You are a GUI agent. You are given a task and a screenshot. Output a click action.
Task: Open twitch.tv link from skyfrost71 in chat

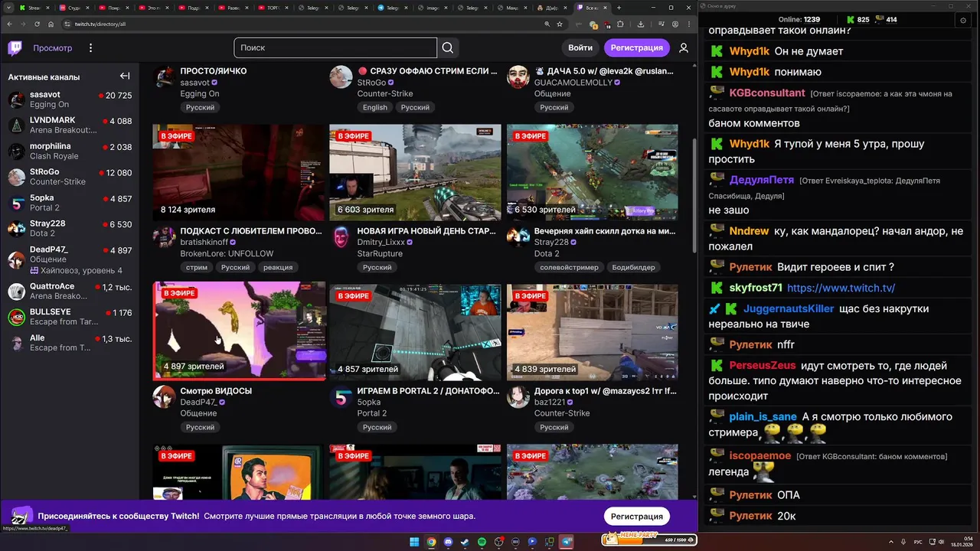click(841, 288)
